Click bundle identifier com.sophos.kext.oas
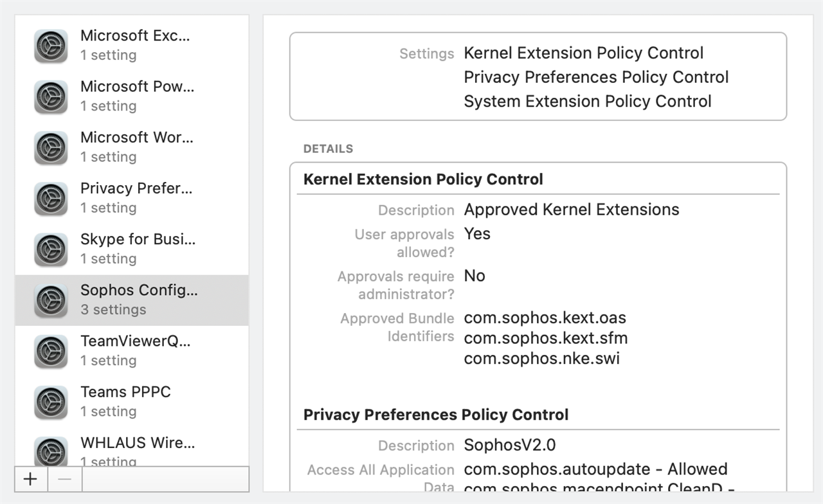The width and height of the screenshot is (823, 504). point(545,318)
